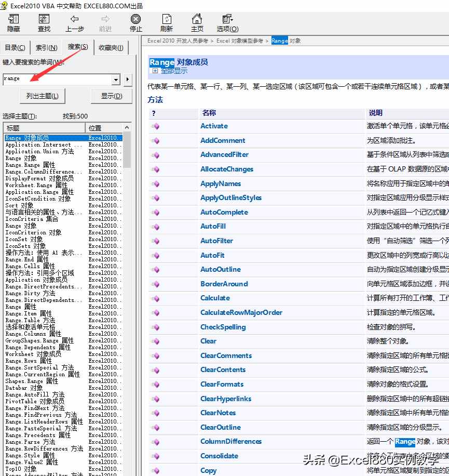Open the ClearHyperlinks method link

tap(226, 399)
